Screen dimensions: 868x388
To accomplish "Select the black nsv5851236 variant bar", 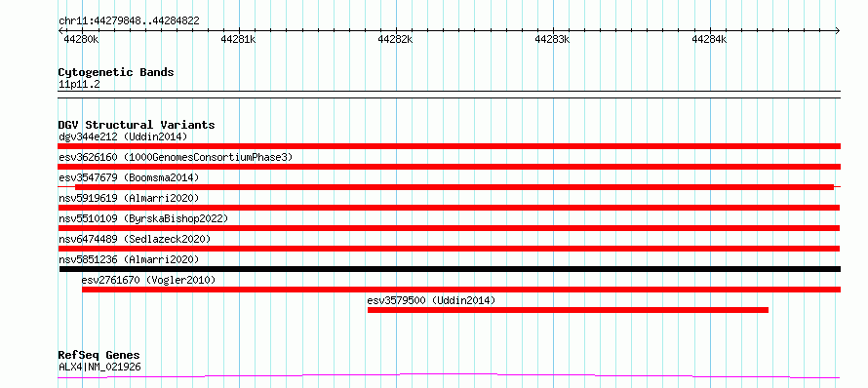I will [450, 269].
